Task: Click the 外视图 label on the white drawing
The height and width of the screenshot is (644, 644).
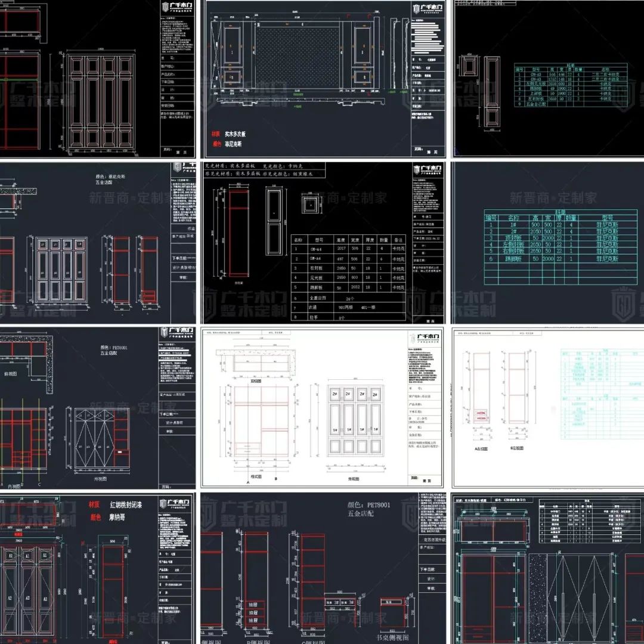Action: 355,478
